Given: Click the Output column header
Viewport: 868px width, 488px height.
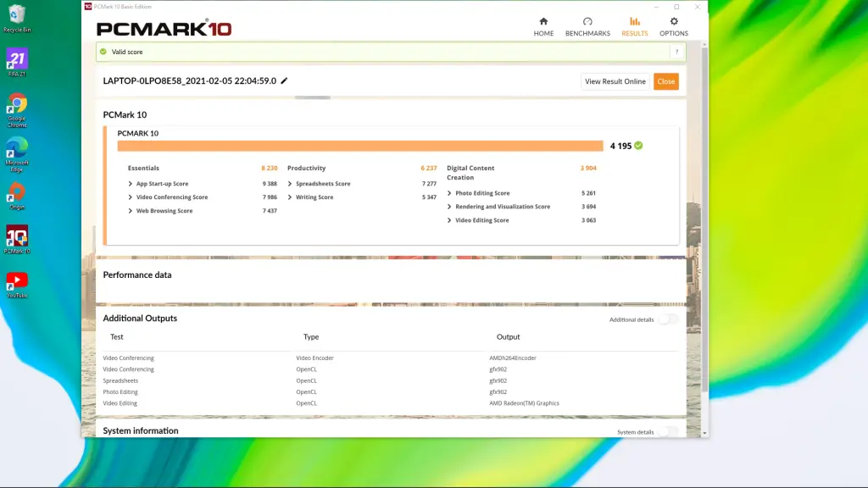Looking at the screenshot, I should 509,337.
